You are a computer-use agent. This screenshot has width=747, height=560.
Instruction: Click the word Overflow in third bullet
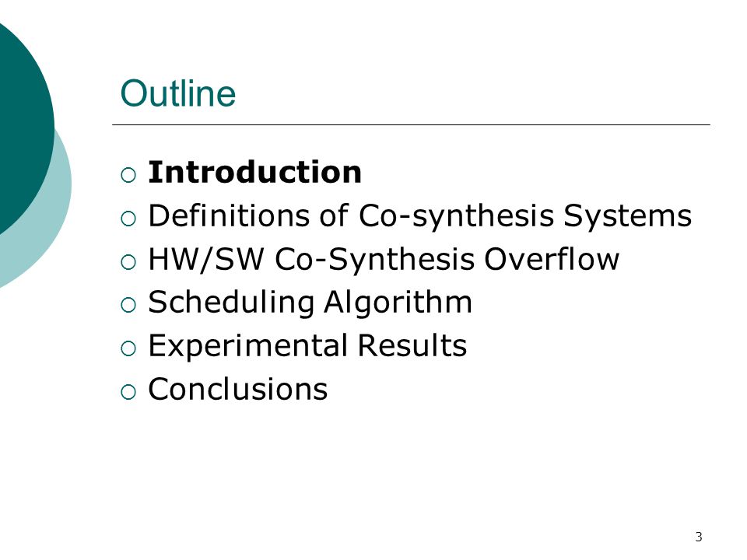552,259
